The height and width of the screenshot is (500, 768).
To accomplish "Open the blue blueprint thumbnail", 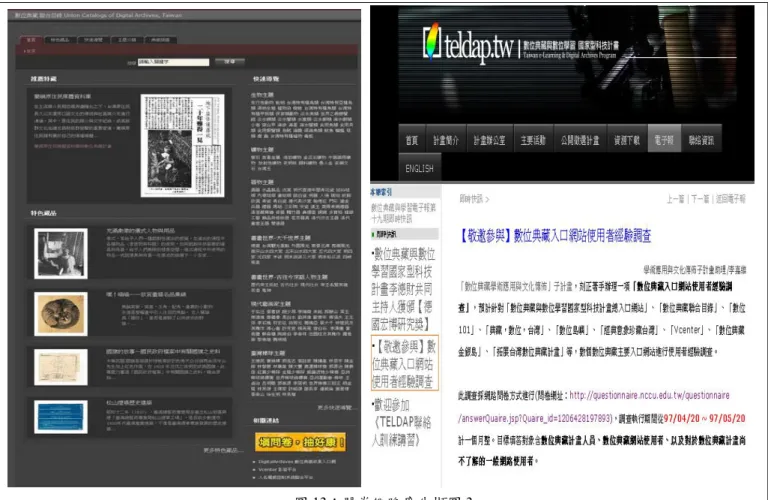I will click(x=61, y=417).
